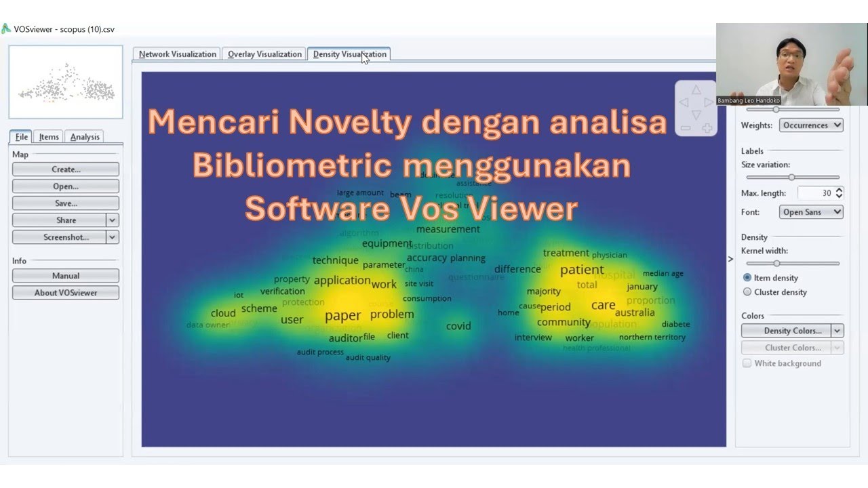The width and height of the screenshot is (868, 488).
Task: Open the Font dropdown showing Open Sans
Action: tap(811, 212)
